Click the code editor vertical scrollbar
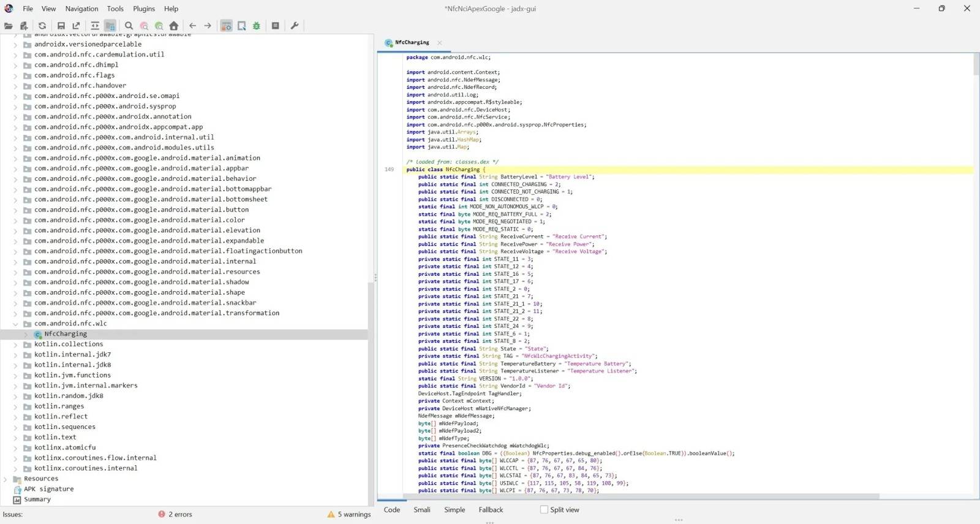The width and height of the screenshot is (980, 524). [x=976, y=64]
